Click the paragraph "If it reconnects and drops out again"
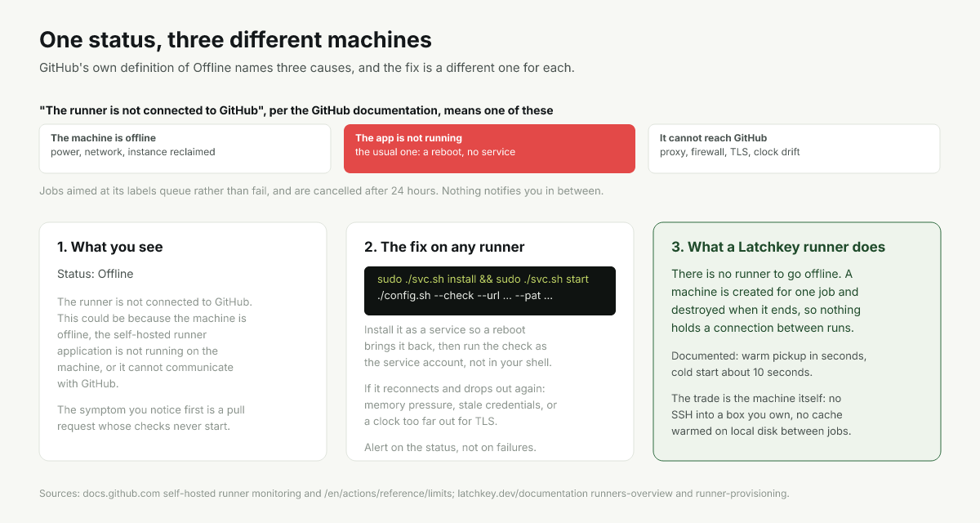Image resolution: width=980 pixels, height=523 pixels. (x=461, y=405)
